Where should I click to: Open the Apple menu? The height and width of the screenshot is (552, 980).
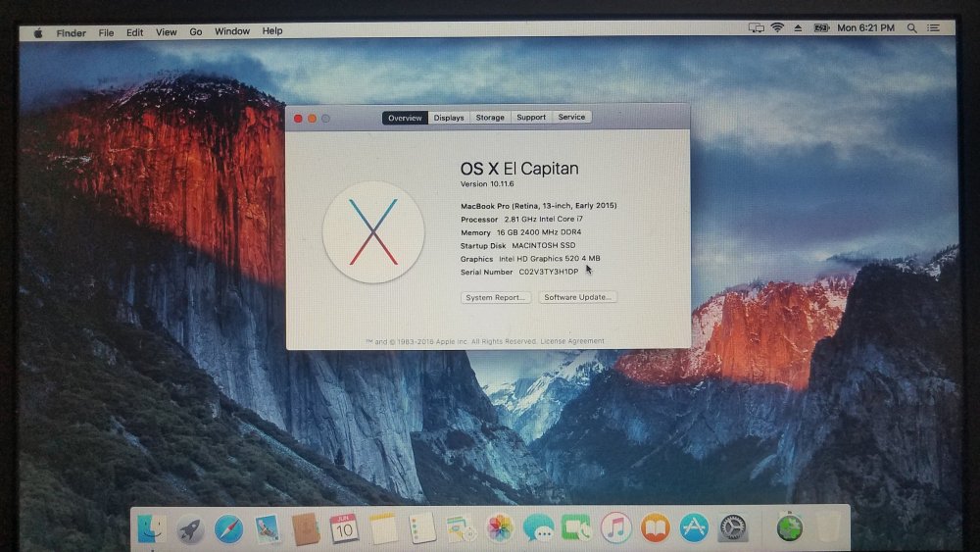[38, 33]
